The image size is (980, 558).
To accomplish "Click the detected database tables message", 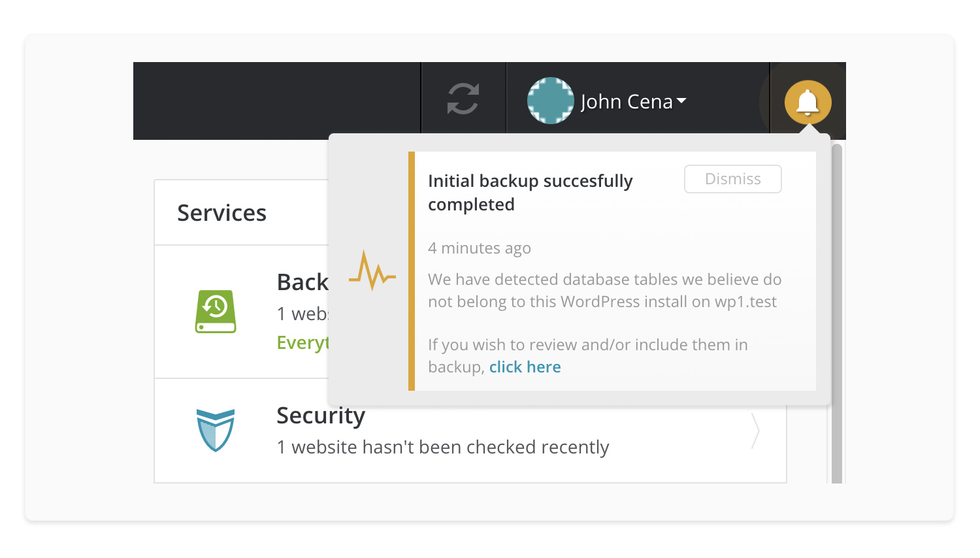I will click(605, 291).
